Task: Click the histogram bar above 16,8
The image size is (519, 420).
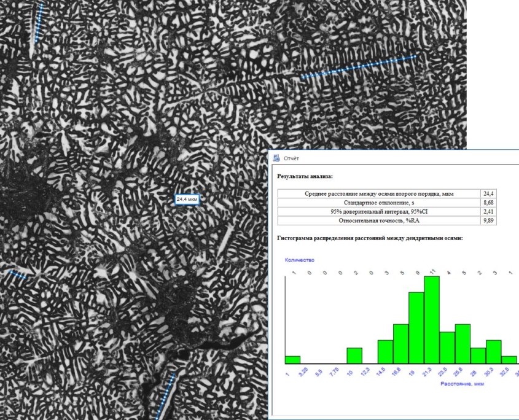Action: pos(401,344)
